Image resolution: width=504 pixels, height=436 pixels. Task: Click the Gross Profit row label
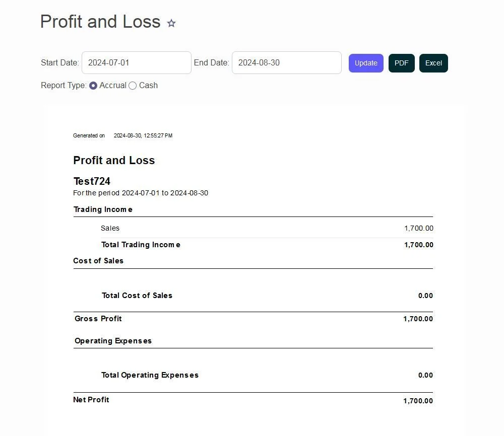(x=98, y=319)
